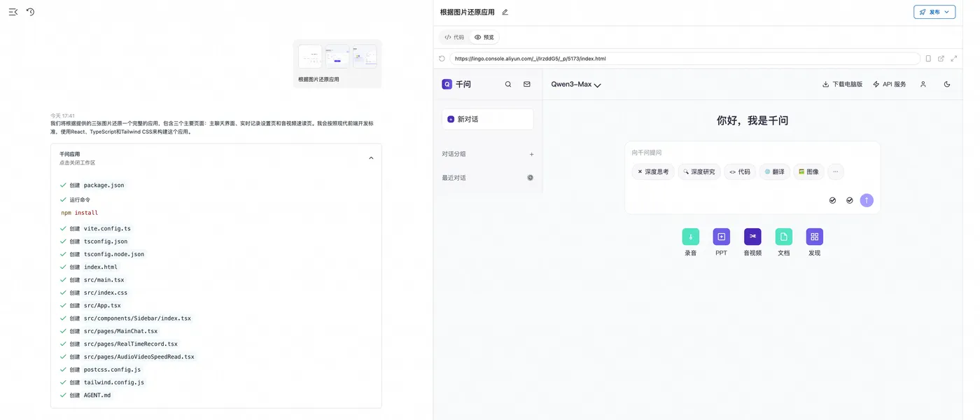Switch preview to mobile device view
980x420 pixels.
tap(928, 59)
